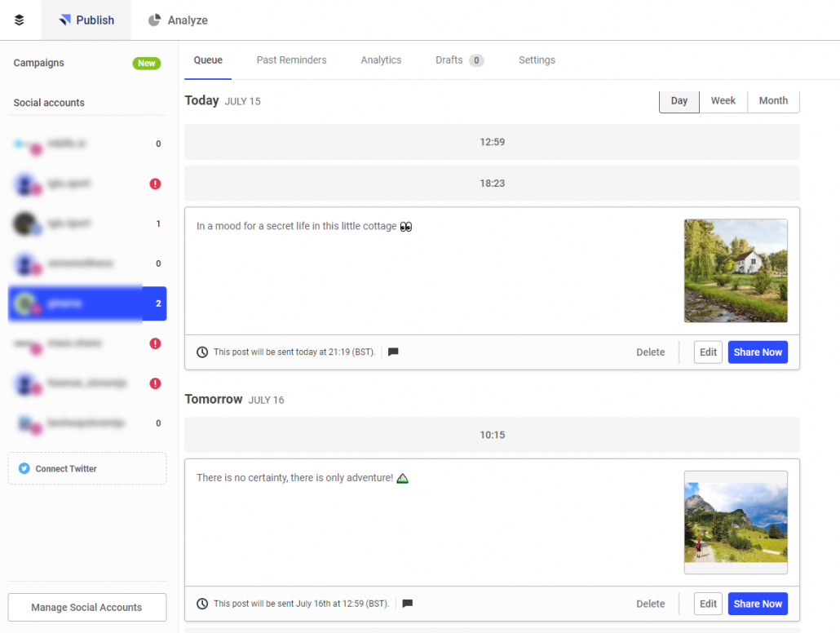Viewport: 840px width, 633px height.
Task: Click Share Now on the cottage post
Action: pyautogui.click(x=757, y=352)
